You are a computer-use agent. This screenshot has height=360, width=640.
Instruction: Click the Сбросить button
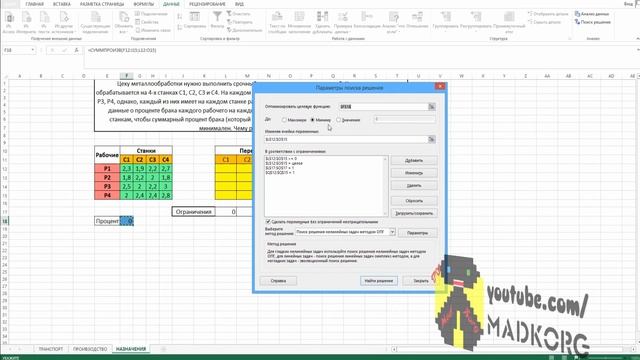pyautogui.click(x=414, y=201)
